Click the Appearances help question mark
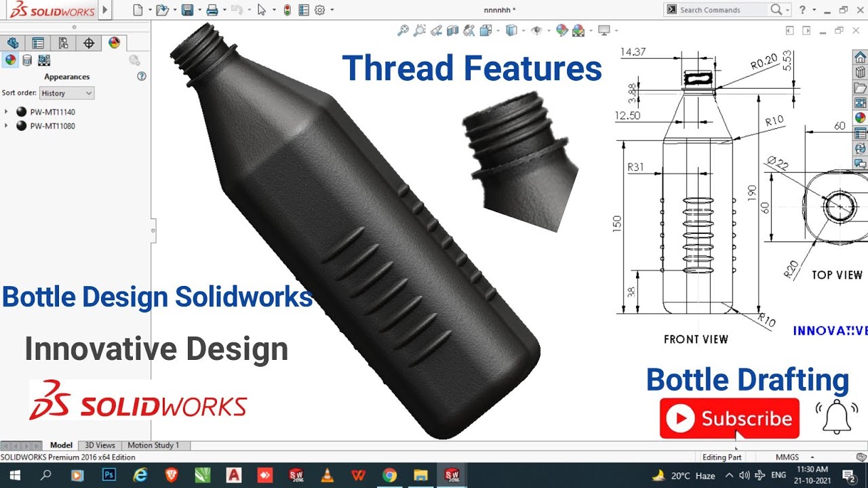This screenshot has width=868, height=488. tap(142, 77)
